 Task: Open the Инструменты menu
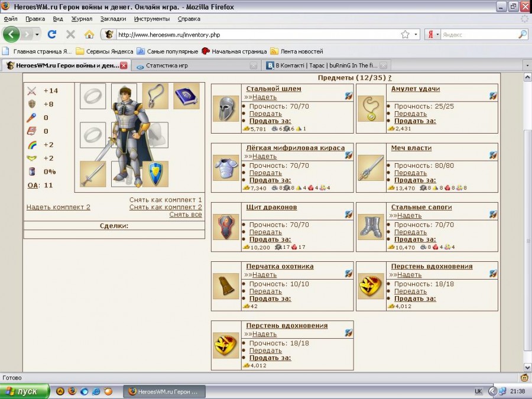152,19
